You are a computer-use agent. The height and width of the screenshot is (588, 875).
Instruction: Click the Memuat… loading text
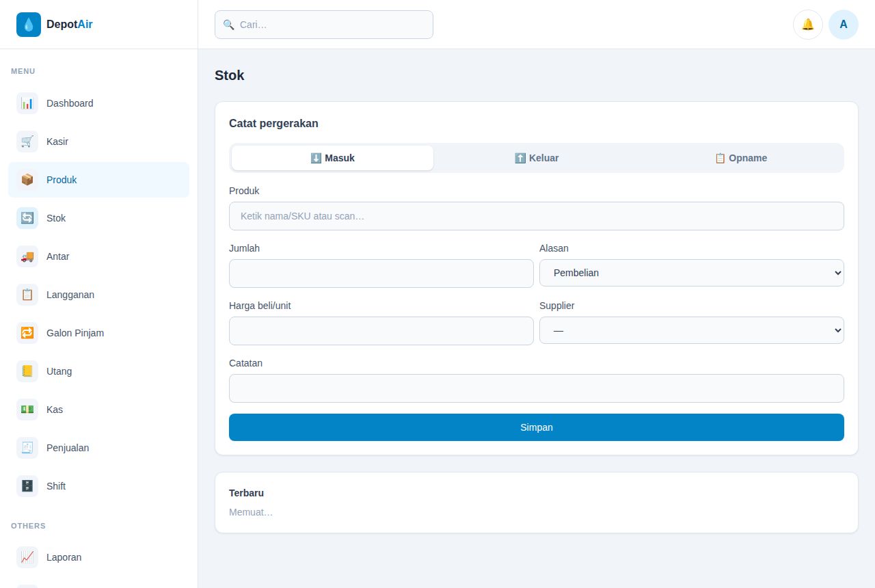(x=251, y=512)
